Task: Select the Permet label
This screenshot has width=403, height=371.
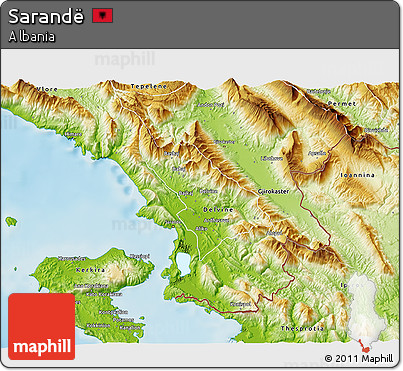Action: [x=342, y=104]
